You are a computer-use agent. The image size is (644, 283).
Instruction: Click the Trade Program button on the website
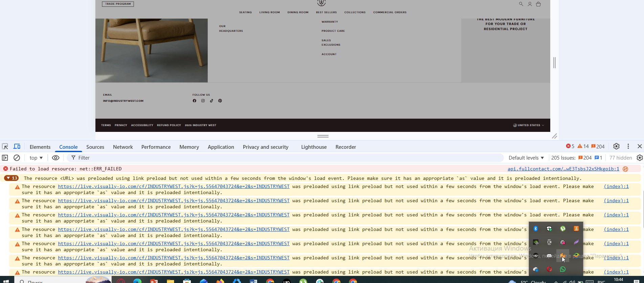coord(118,4)
